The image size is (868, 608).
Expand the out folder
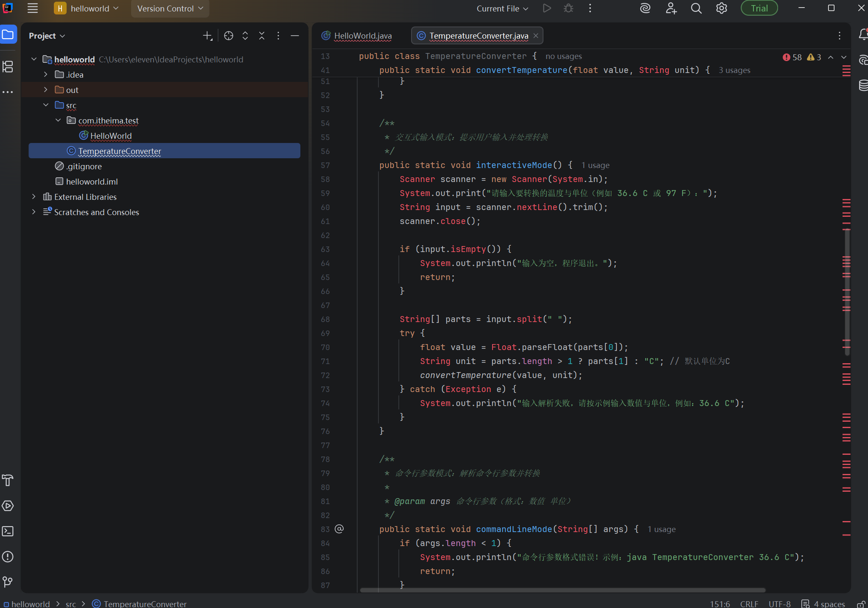[x=46, y=90]
